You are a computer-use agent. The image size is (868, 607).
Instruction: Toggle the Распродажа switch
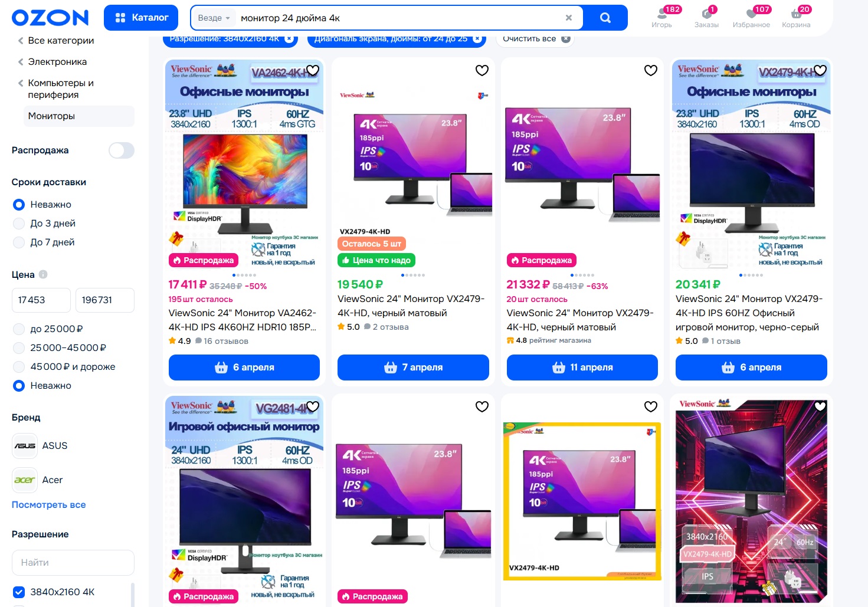(x=122, y=150)
